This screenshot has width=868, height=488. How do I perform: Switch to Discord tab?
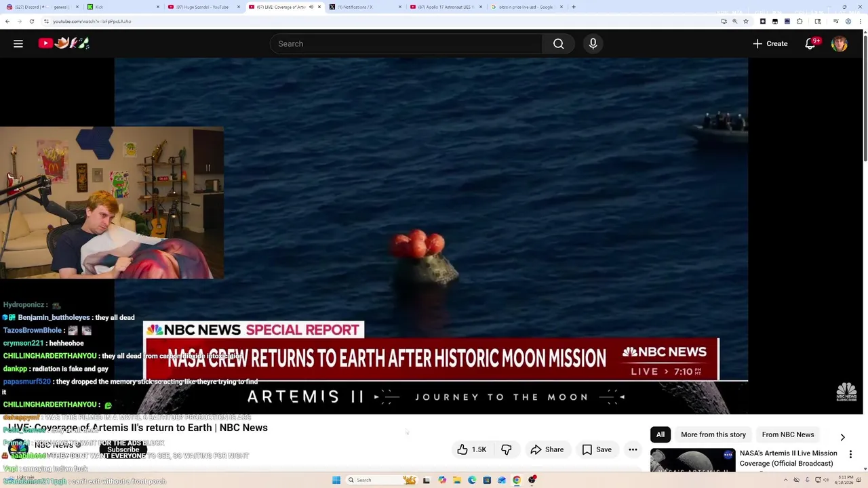41,7
